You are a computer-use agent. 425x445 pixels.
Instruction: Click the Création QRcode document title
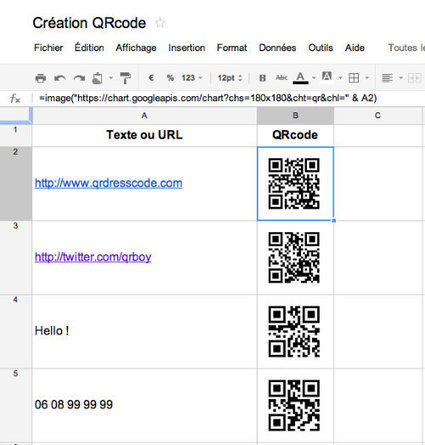[x=89, y=23]
